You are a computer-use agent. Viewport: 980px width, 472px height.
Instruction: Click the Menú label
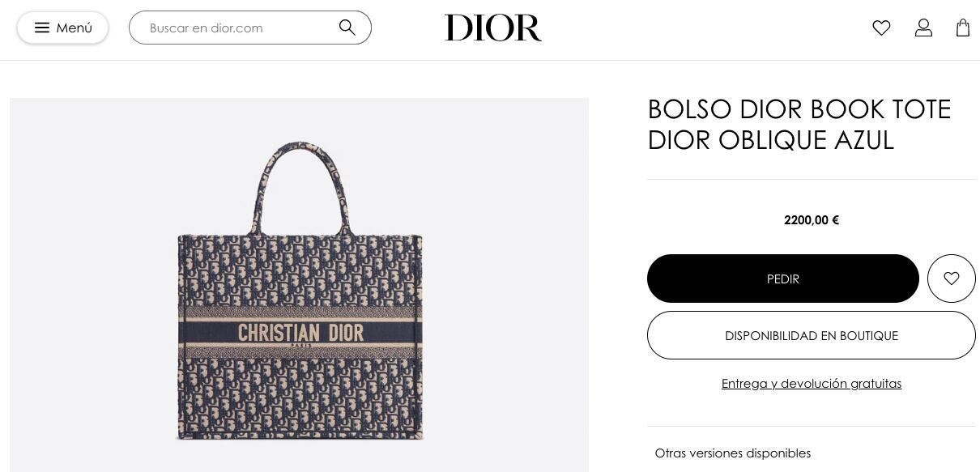(75, 28)
